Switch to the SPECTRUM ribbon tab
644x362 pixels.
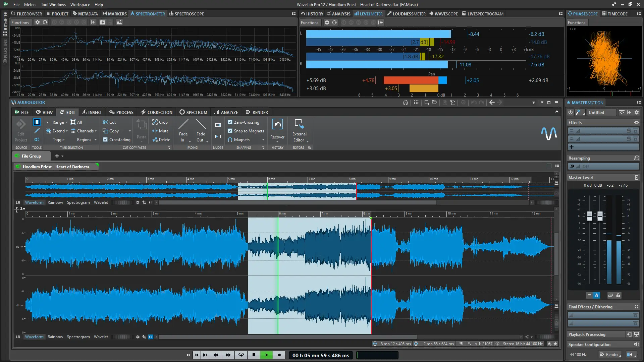(193, 112)
